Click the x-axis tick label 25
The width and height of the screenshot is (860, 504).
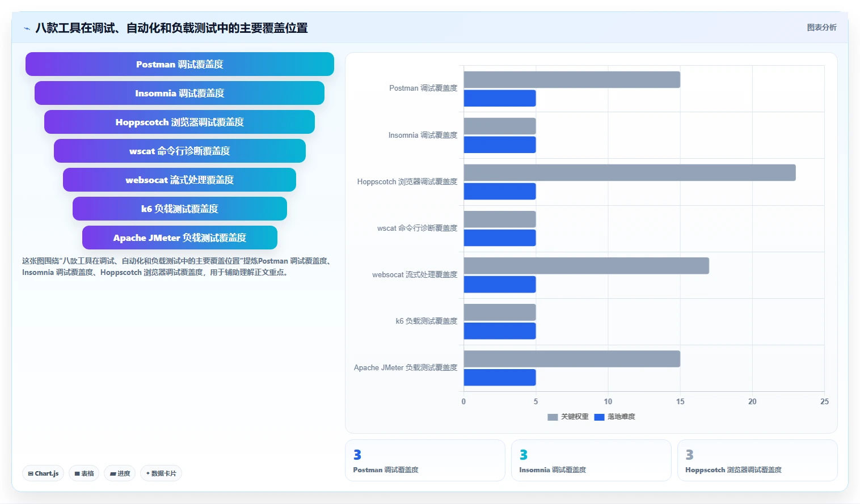point(824,401)
